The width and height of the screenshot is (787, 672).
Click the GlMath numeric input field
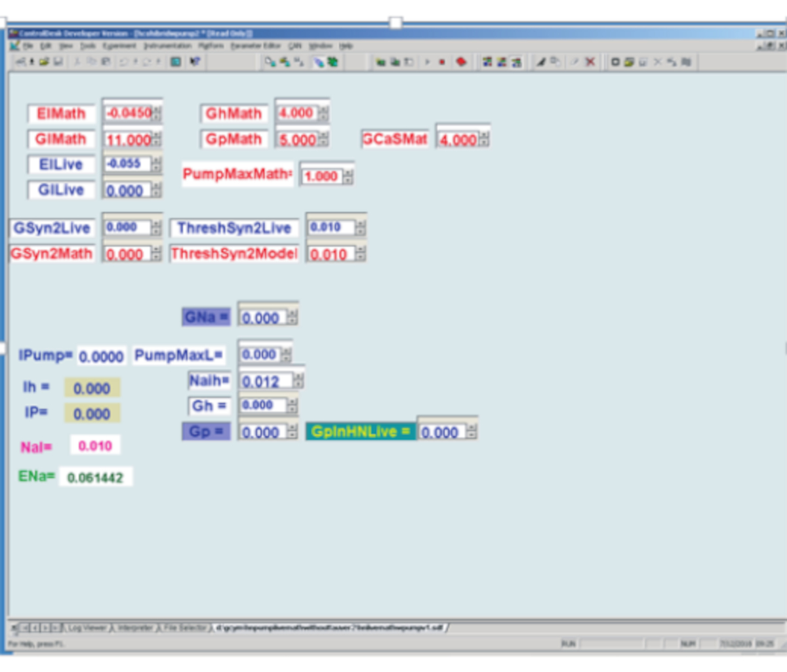coord(128,140)
